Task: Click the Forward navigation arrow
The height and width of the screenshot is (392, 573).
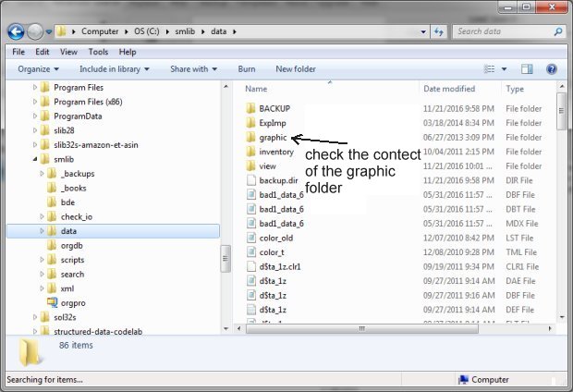Action: [35, 31]
